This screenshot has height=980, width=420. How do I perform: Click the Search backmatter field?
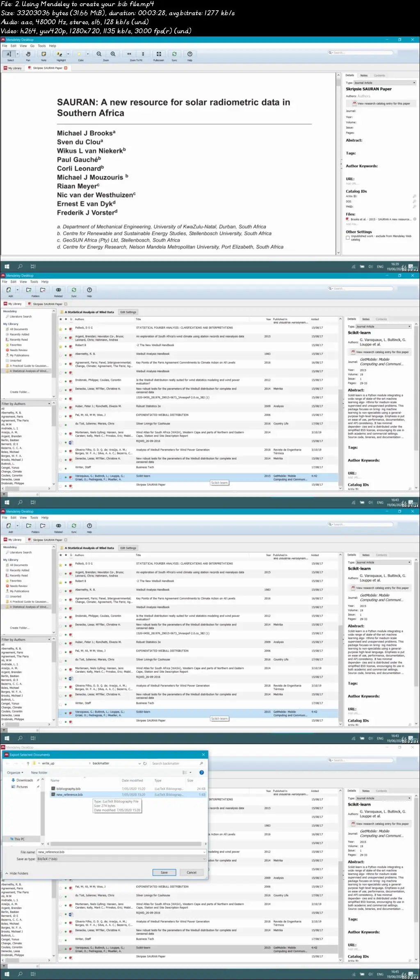pos(177,763)
